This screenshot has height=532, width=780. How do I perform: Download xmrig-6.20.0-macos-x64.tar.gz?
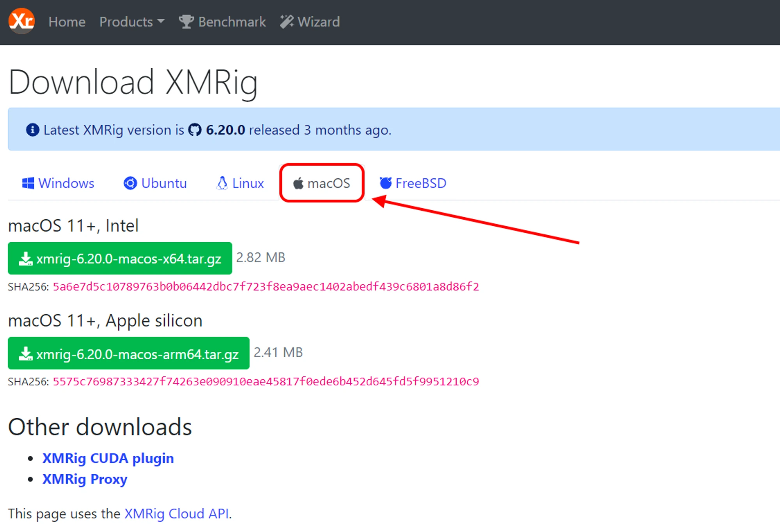[x=120, y=258]
